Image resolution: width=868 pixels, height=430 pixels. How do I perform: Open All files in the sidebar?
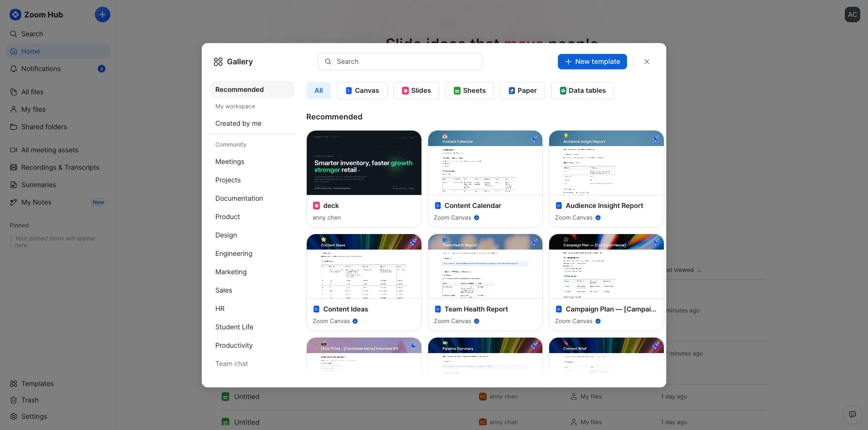tap(58, 92)
